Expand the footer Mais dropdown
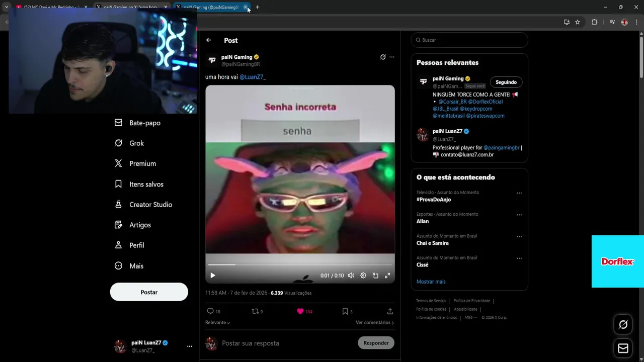 [470, 318]
